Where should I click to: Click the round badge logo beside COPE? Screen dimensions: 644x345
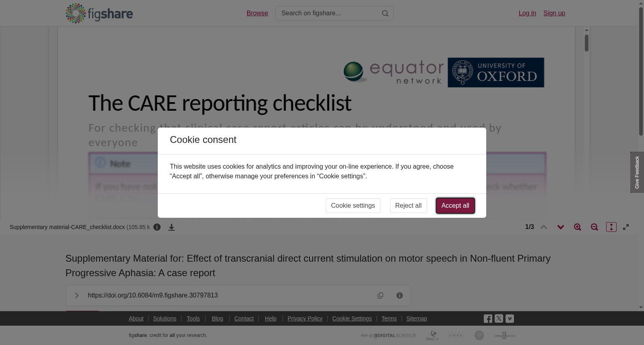(x=479, y=335)
